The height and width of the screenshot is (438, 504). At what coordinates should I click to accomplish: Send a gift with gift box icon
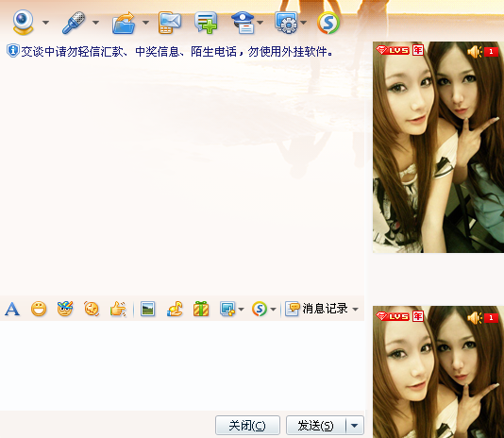click(x=201, y=309)
